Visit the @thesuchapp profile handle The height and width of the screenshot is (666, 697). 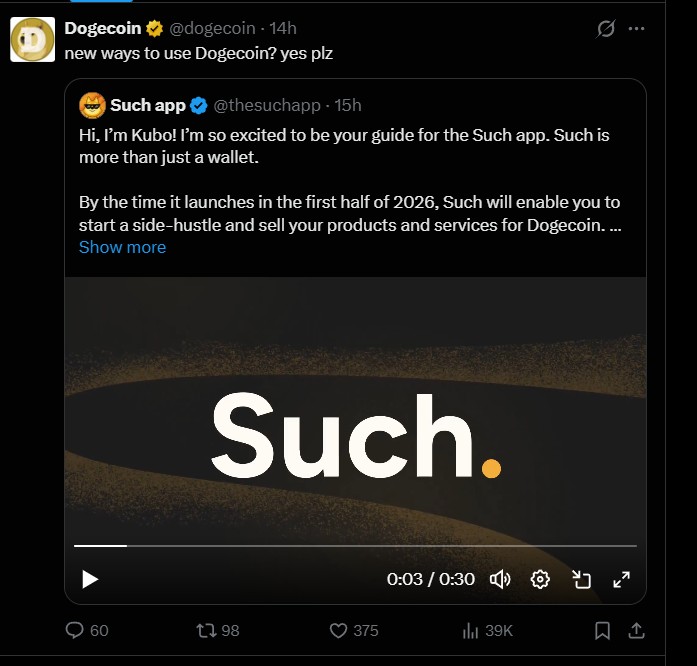[270, 105]
